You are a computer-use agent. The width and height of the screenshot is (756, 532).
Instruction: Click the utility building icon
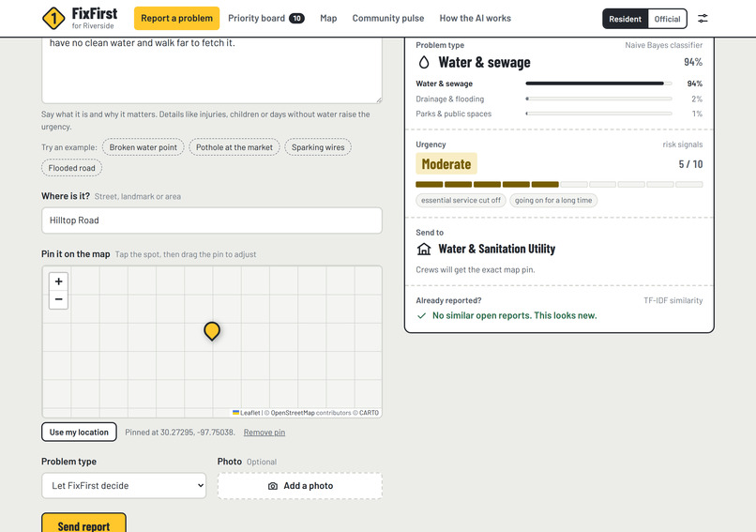coord(424,249)
